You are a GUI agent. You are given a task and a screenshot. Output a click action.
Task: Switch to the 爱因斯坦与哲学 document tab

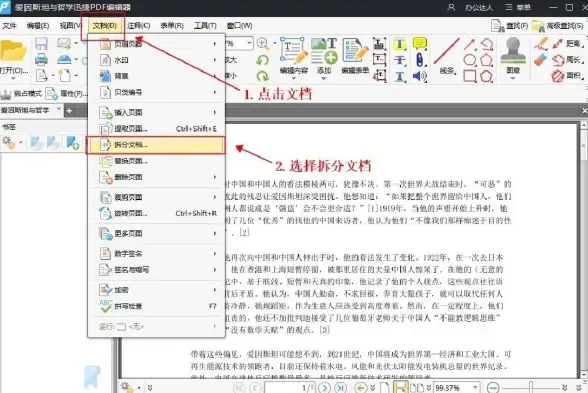[x=31, y=110]
